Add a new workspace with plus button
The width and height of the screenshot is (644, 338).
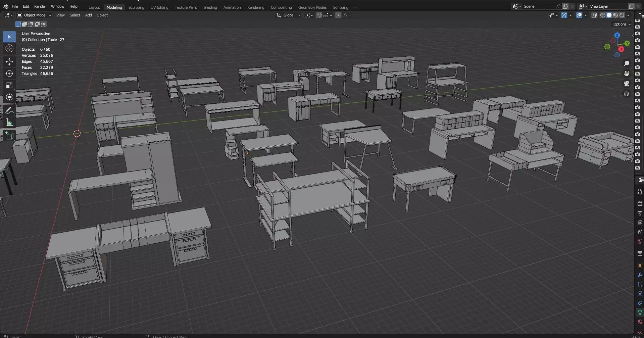click(355, 7)
